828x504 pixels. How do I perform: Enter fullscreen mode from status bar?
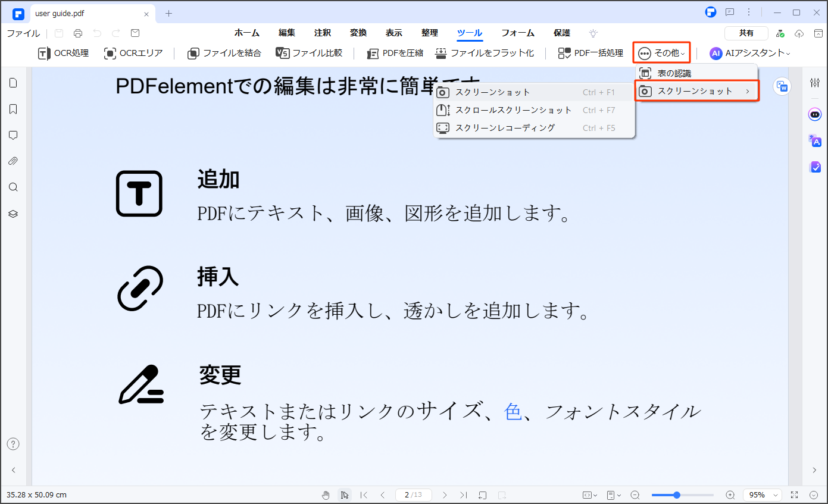click(x=794, y=495)
